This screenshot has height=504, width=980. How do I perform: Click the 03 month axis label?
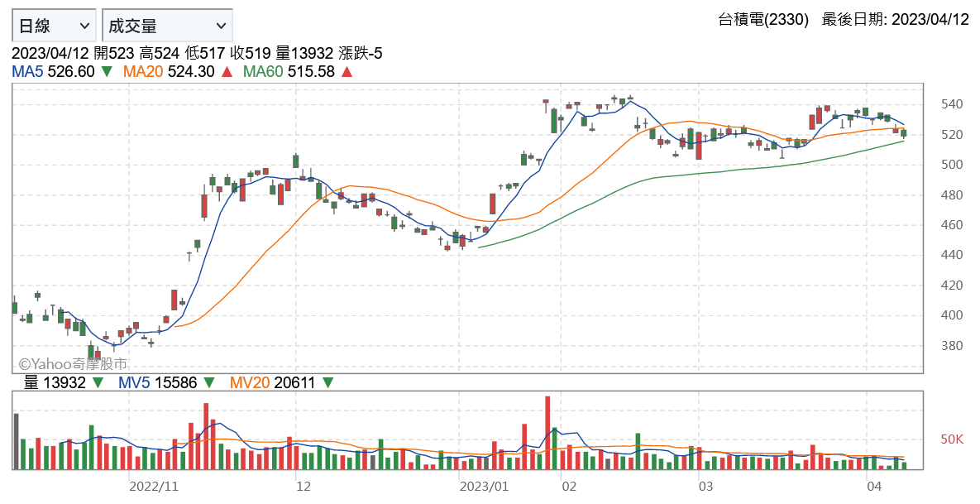click(705, 486)
